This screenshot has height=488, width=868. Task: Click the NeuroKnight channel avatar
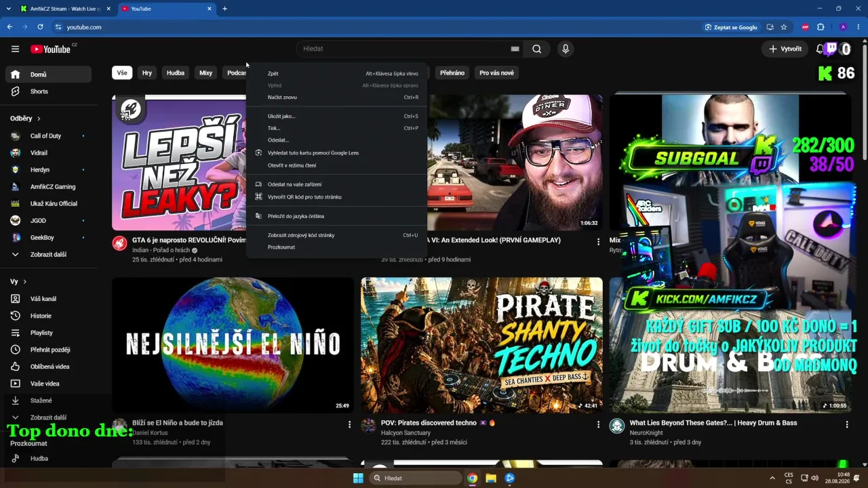point(616,426)
